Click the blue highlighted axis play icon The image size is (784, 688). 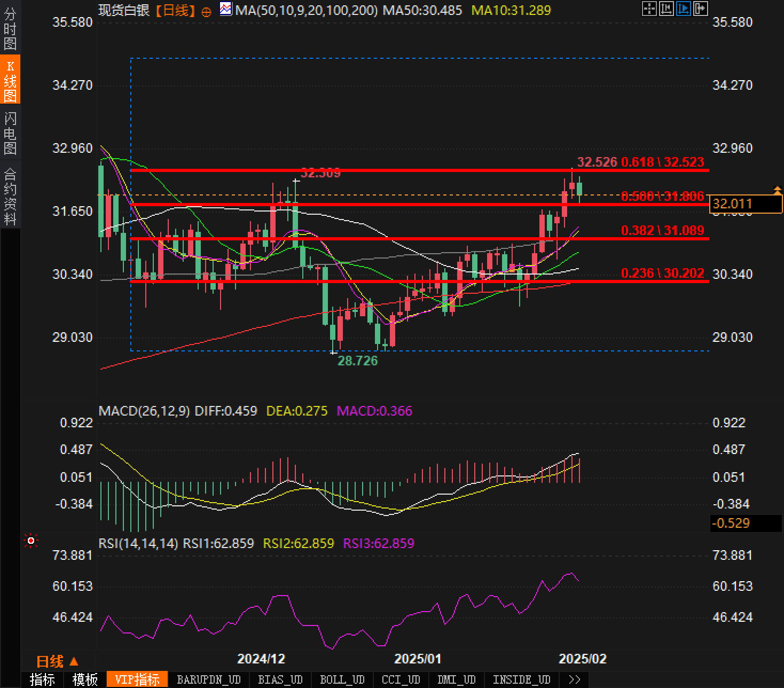click(x=683, y=9)
